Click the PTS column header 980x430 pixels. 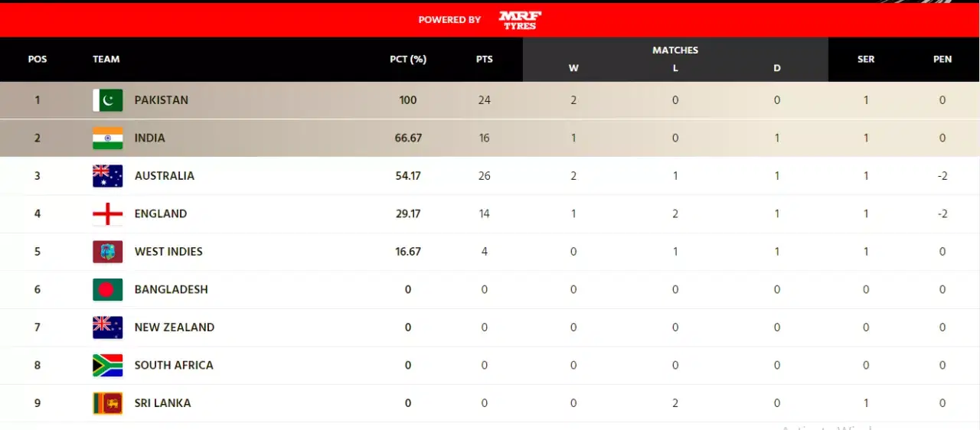tap(484, 59)
